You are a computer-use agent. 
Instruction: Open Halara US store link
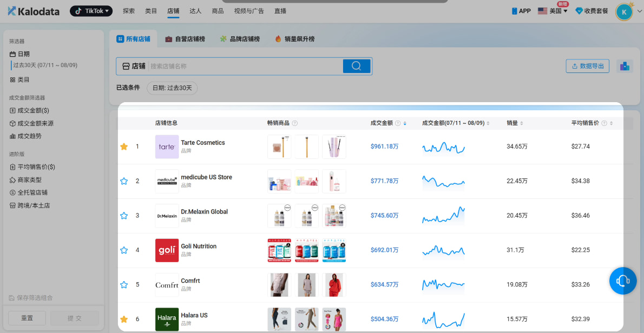tap(194, 315)
